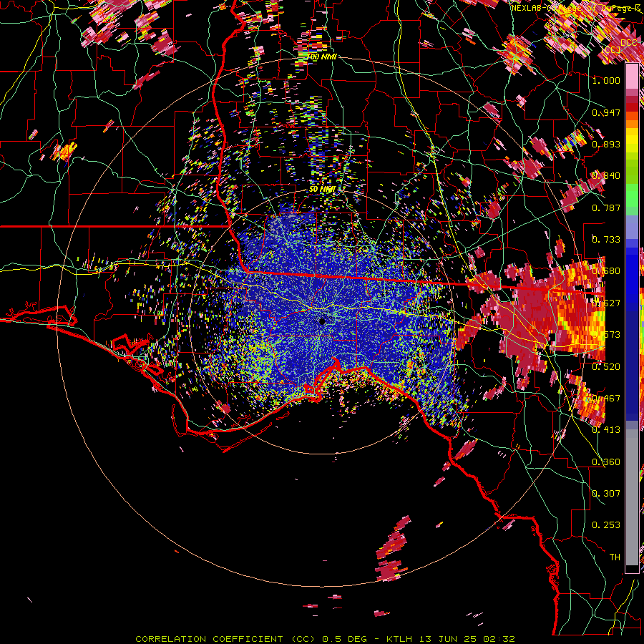Click the "TH" threshold label on the scale
Screen dimensions: 644x644
615,557
